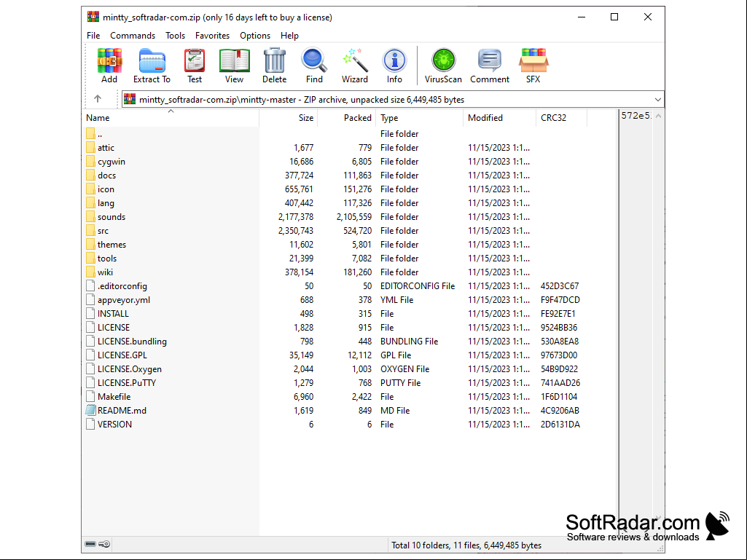Select the Makefile file icon
Screen dimensions: 747x560
point(90,396)
